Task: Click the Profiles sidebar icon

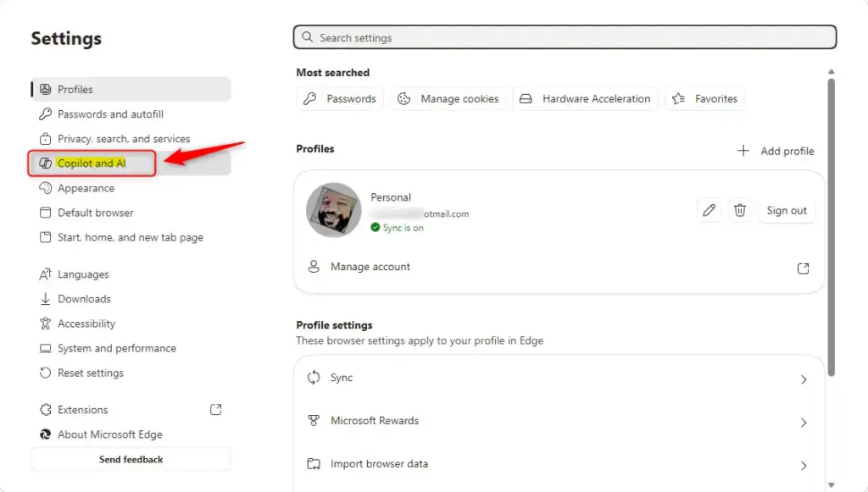Action: [46, 89]
